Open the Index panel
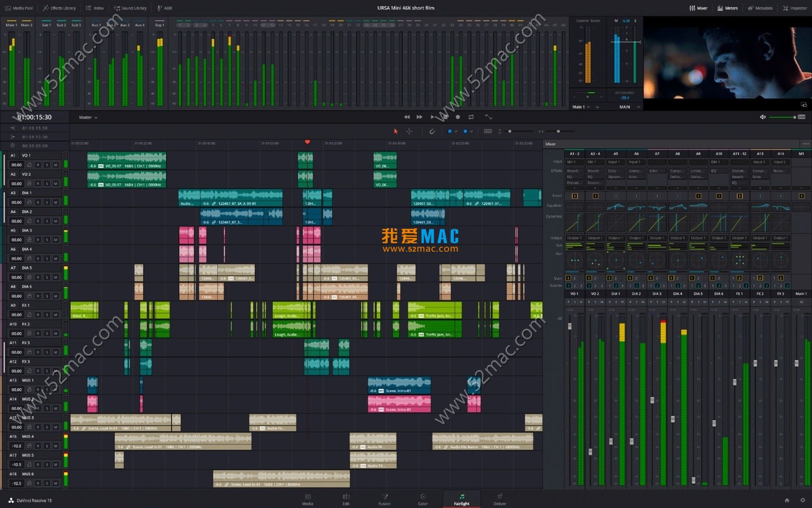Image resolution: width=812 pixels, height=508 pixels. [x=95, y=8]
